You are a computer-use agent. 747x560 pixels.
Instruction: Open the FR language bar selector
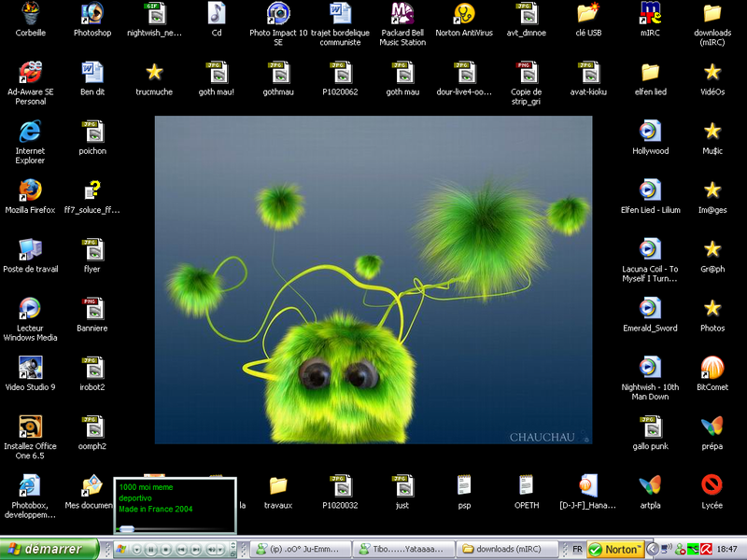(x=577, y=549)
